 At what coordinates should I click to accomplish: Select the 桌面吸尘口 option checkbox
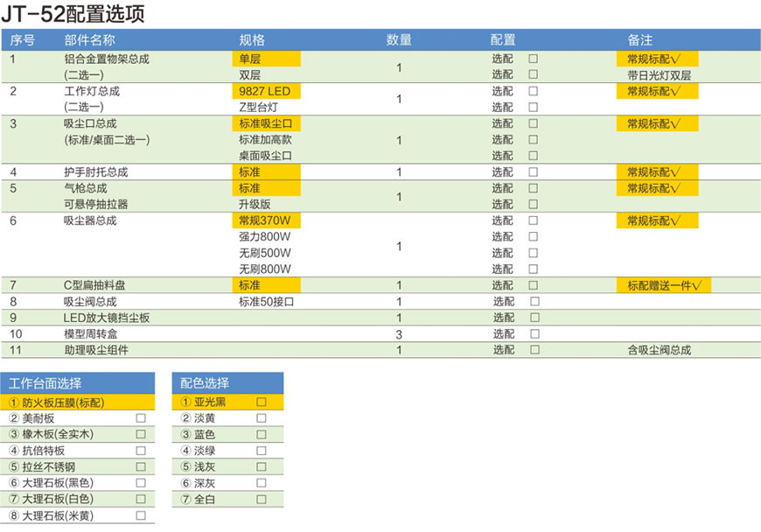point(533,156)
